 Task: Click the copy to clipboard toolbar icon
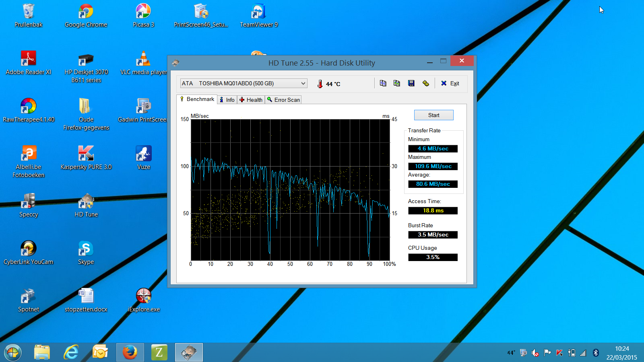(383, 83)
